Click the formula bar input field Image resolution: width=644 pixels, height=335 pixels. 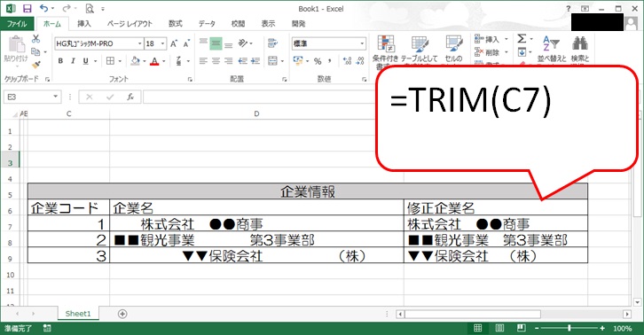point(259,97)
